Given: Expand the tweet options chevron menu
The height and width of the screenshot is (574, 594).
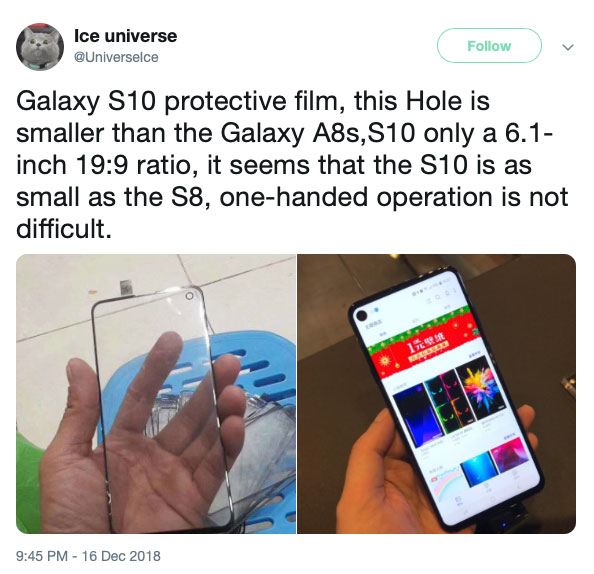Looking at the screenshot, I should (x=567, y=47).
